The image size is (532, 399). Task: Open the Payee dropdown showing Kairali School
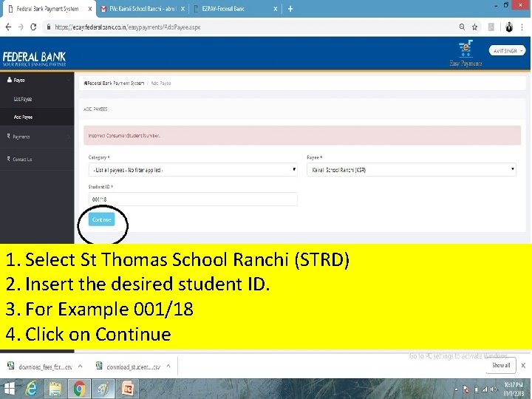click(412, 170)
